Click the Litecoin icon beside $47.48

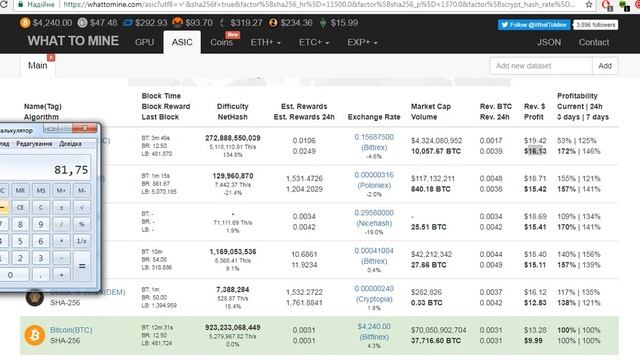tap(82, 23)
